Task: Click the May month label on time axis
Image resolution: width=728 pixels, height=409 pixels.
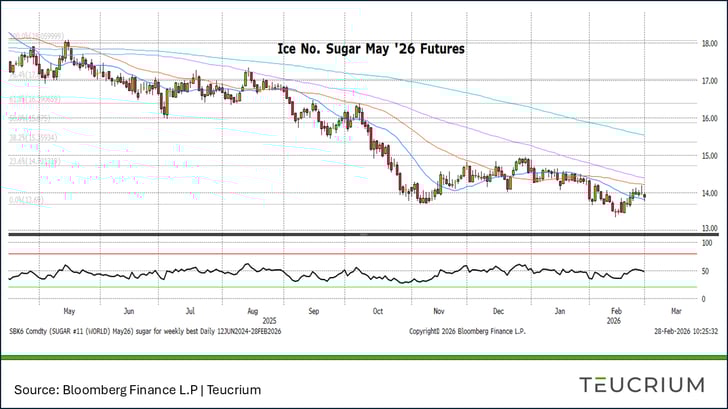Action: pyautogui.click(x=68, y=311)
